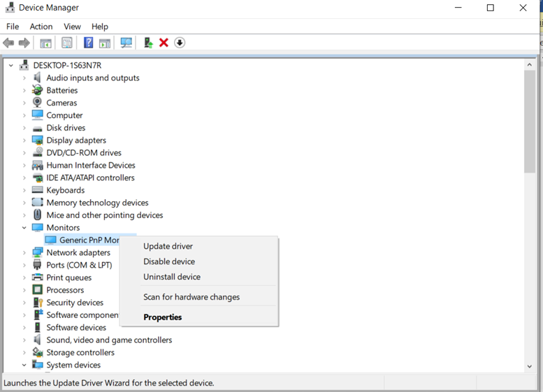Viewport: 543px width, 392px height.
Task: Click the Computer category label text
Action: [x=64, y=115]
